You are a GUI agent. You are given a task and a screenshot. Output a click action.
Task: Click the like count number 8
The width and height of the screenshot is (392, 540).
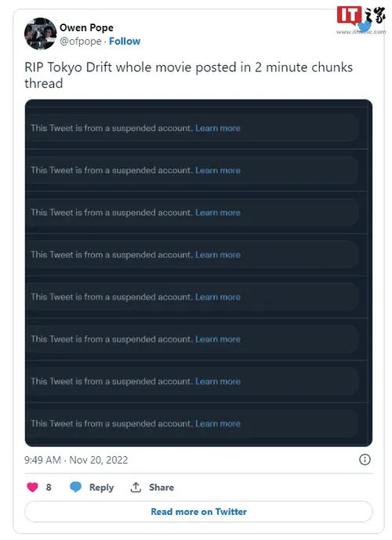(x=49, y=487)
